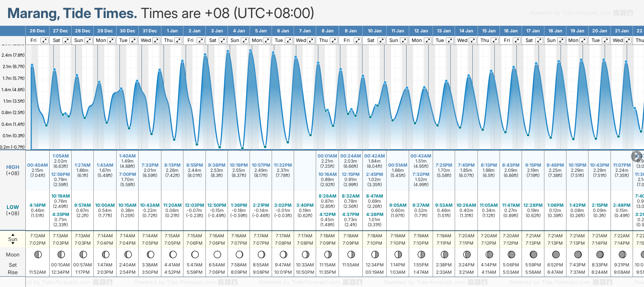The image size is (644, 287).
Task: Select the 4 Jan date header
Action: (239, 31)
